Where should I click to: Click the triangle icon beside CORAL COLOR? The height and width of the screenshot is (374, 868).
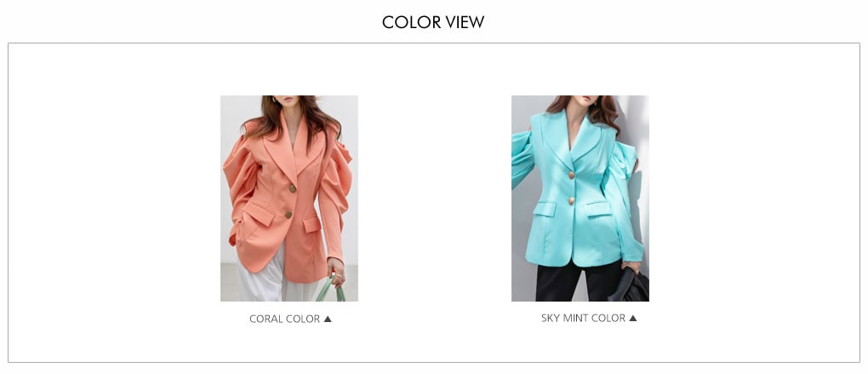point(328,319)
